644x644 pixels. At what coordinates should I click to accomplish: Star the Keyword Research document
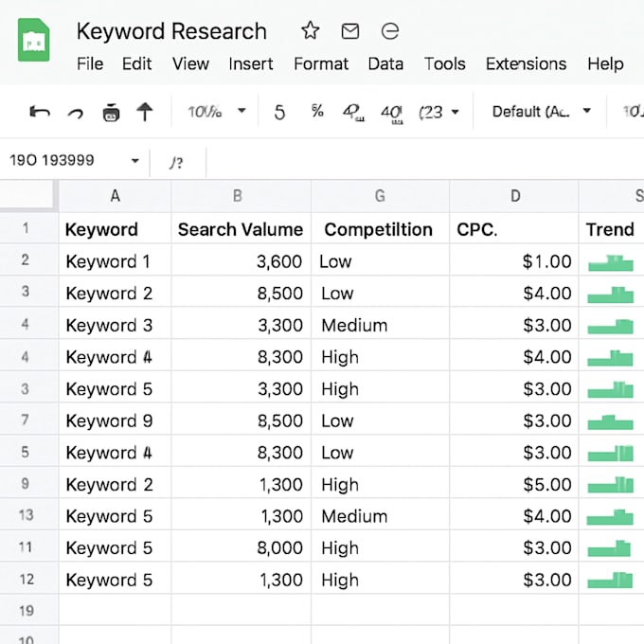pyautogui.click(x=310, y=31)
